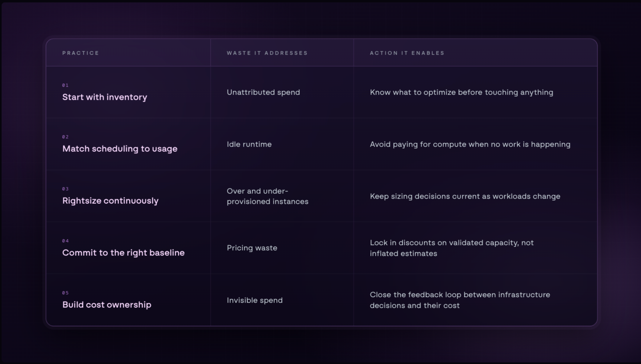This screenshot has width=641, height=364.
Task: Click the row number 03
Action: coord(65,189)
